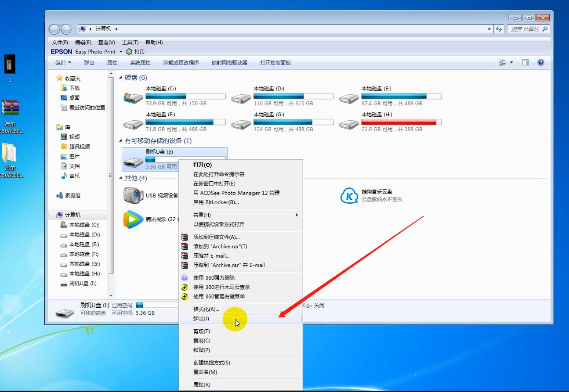Click the USB 视频设备 camera icon
Screen dimensions: 569x392
(133, 196)
